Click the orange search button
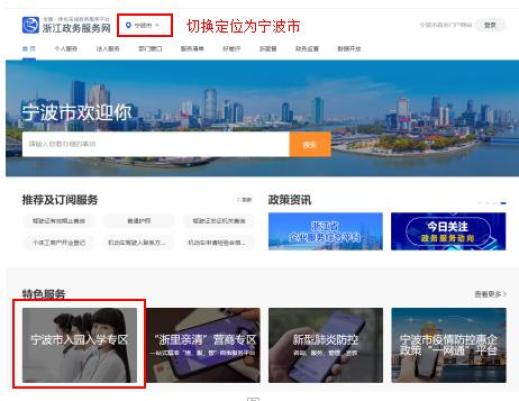The image size is (519, 401). 310,144
